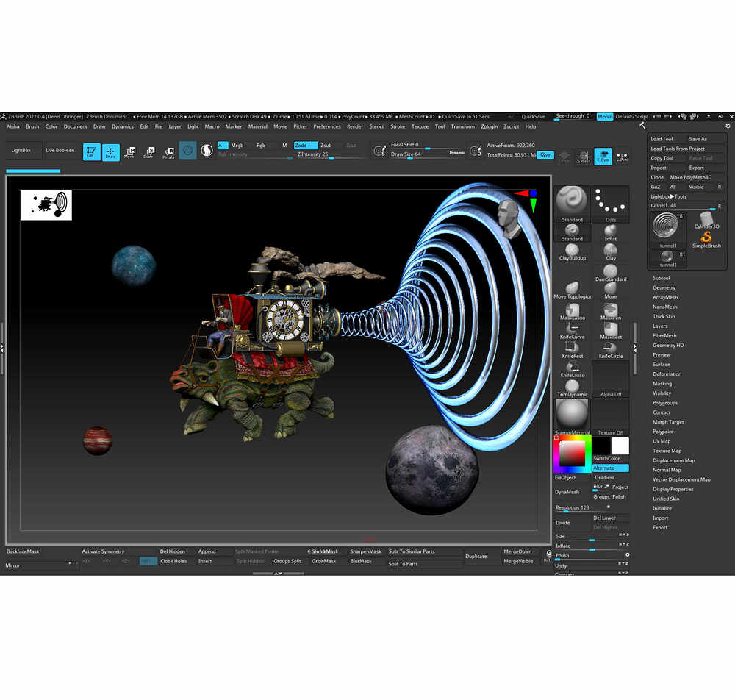Image resolution: width=735 pixels, height=700 pixels.
Task: Click the large tunnel1 tool thumbnail
Action: (667, 229)
